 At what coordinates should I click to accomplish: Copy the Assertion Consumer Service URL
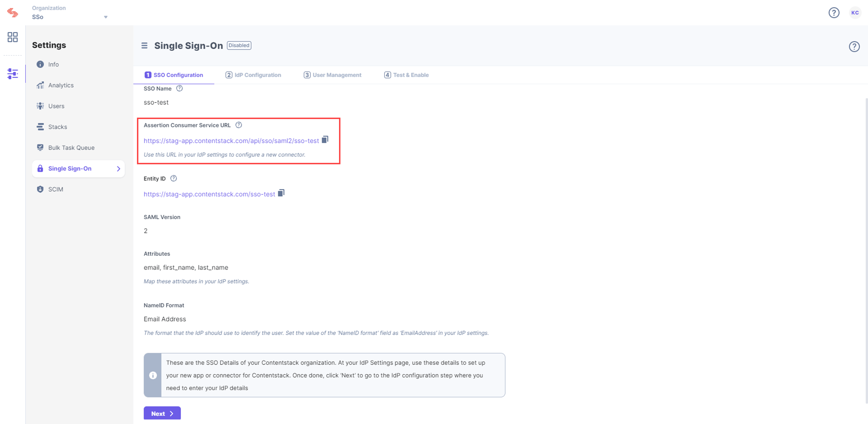point(325,140)
